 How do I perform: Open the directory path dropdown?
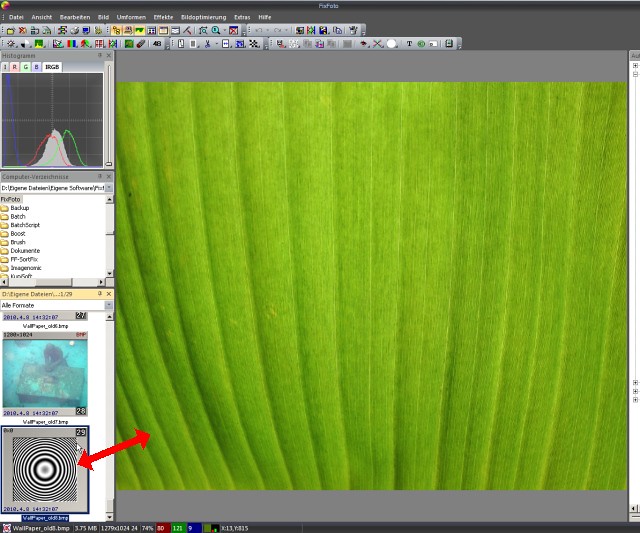click(109, 188)
